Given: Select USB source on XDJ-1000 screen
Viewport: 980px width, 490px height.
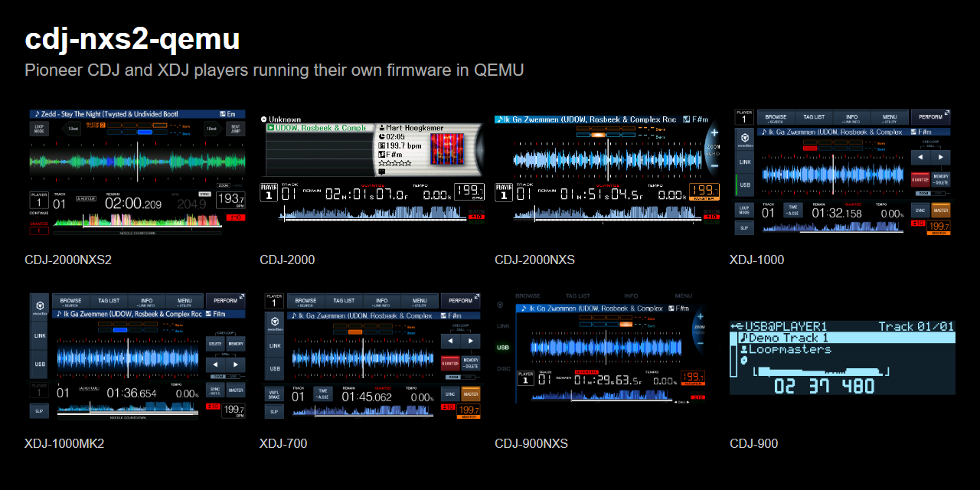Looking at the screenshot, I should (745, 185).
